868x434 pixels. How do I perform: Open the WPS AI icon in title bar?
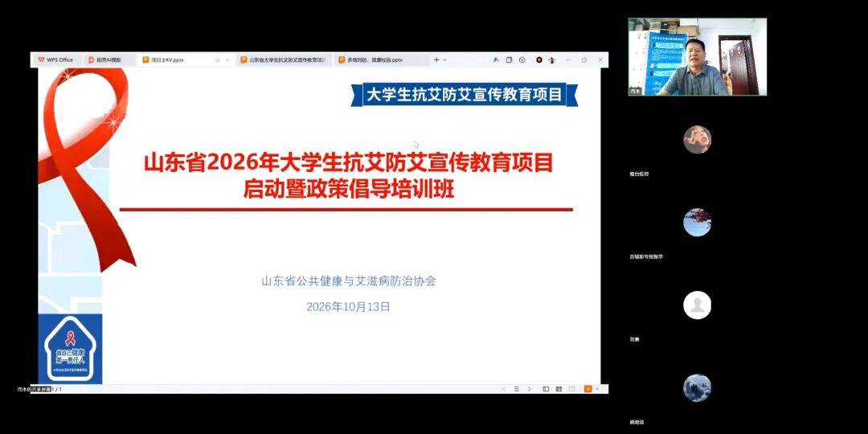496,59
